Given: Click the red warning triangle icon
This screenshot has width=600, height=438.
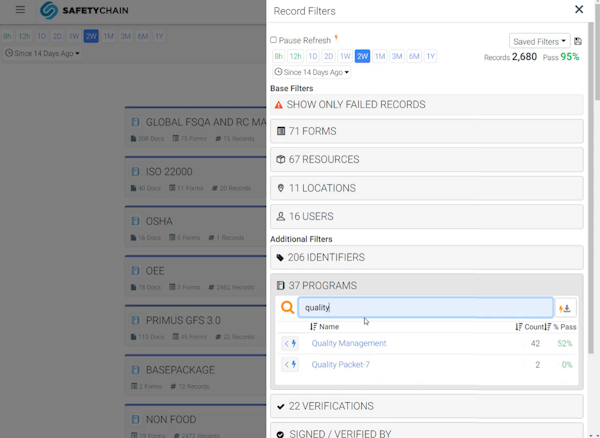Looking at the screenshot, I should pos(279,105).
